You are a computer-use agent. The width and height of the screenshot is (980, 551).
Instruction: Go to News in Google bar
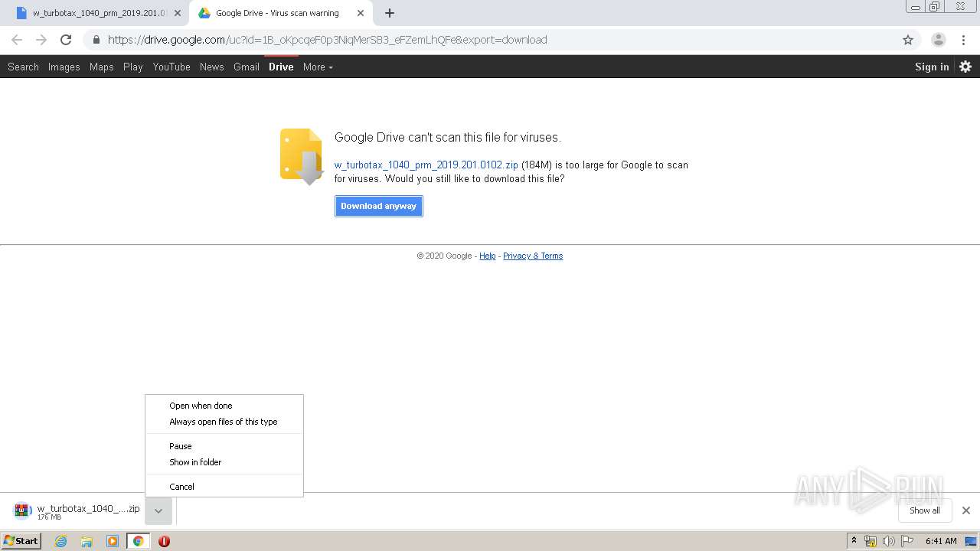coord(212,67)
